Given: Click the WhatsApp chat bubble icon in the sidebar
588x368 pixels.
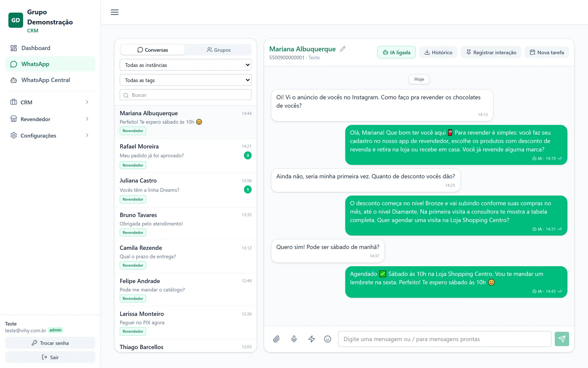Looking at the screenshot, I should pos(14,64).
